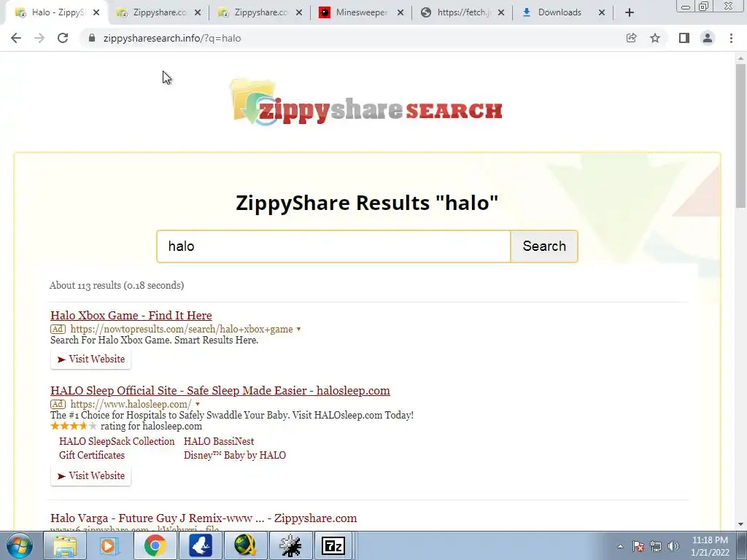Open the network tray icon
The height and width of the screenshot is (560, 747).
click(656, 546)
